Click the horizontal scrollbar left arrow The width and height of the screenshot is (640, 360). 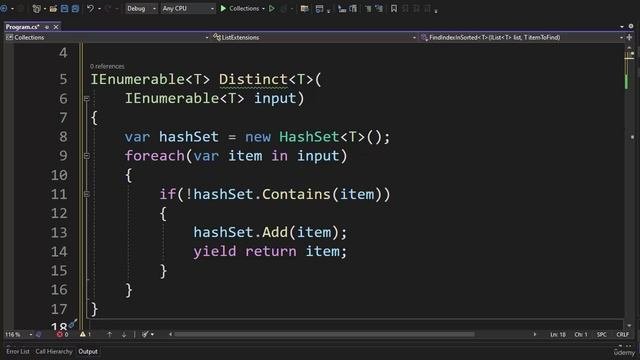171,334
